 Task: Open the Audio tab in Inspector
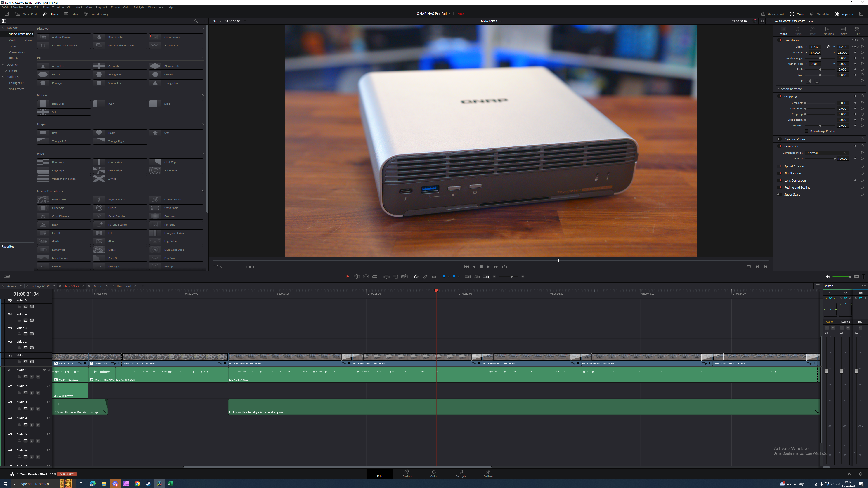(x=798, y=31)
